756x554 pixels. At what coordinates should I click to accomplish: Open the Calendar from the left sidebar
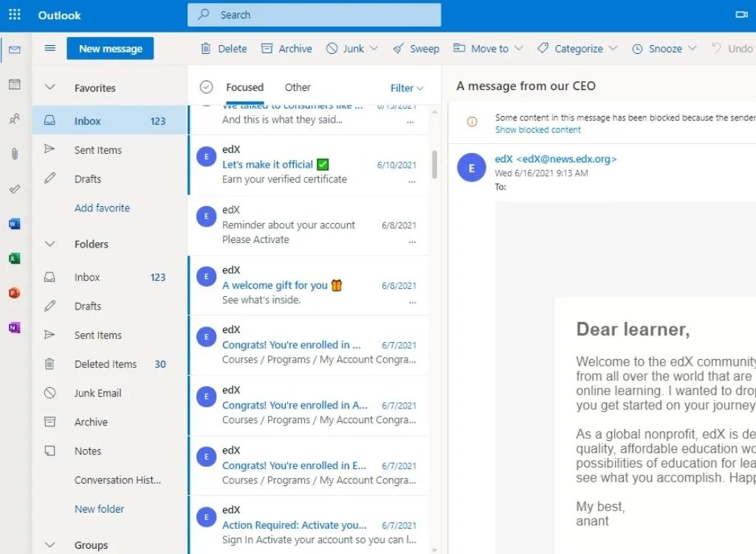[14, 85]
